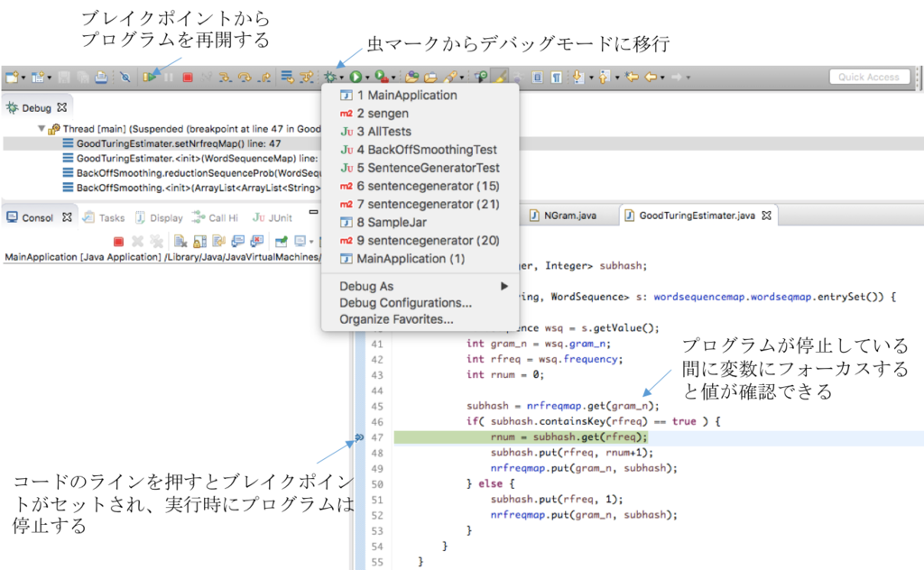The height and width of the screenshot is (570, 924).
Task: Click Previous Annotation arrow icon
Action: [x=604, y=78]
